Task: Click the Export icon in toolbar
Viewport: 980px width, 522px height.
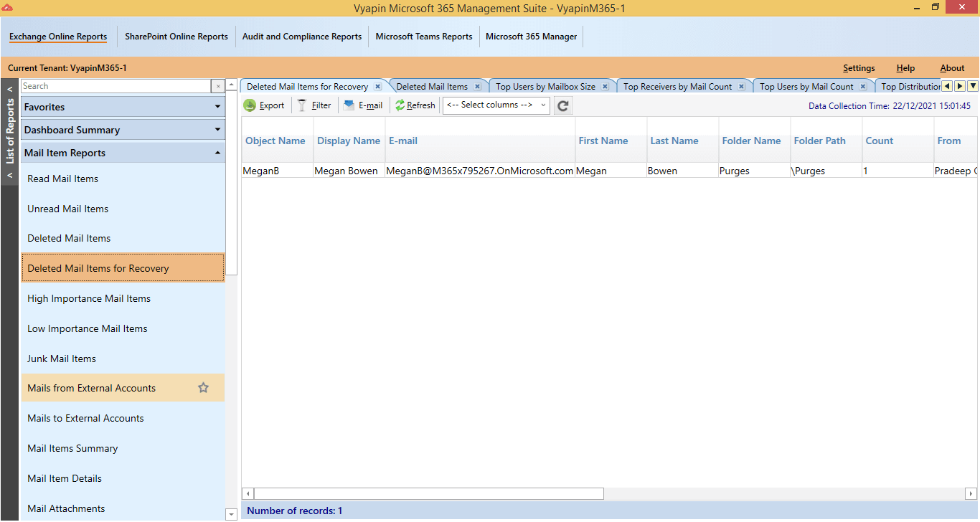Action: [250, 105]
